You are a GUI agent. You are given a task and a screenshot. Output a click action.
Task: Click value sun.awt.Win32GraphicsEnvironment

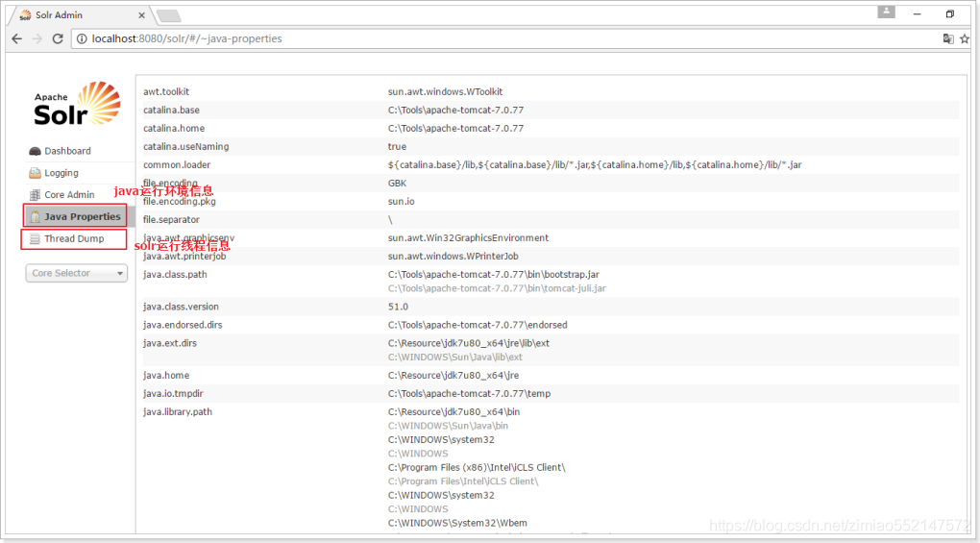point(468,238)
